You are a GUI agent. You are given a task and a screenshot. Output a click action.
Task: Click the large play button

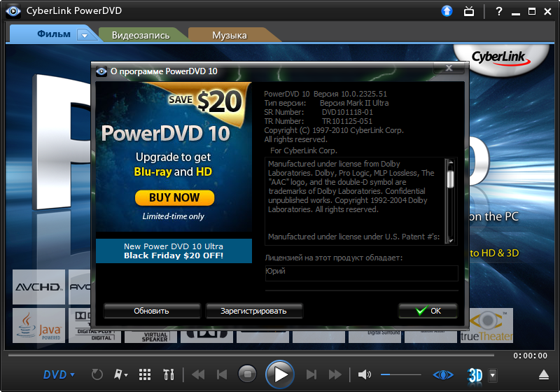pos(279,374)
